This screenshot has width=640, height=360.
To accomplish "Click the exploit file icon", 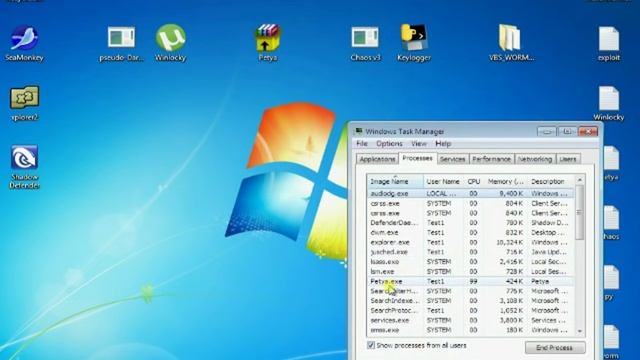I will coord(609,43).
